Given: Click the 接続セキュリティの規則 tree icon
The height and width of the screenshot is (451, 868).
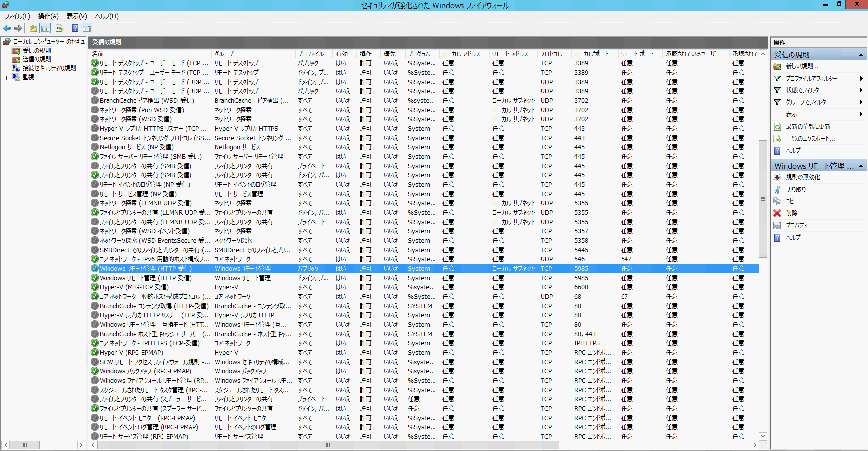Looking at the screenshot, I should 16,68.
